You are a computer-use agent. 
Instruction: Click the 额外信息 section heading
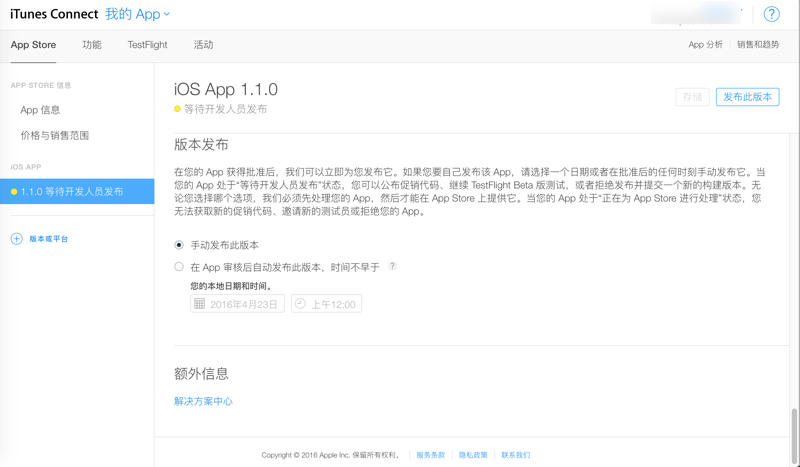(x=201, y=374)
